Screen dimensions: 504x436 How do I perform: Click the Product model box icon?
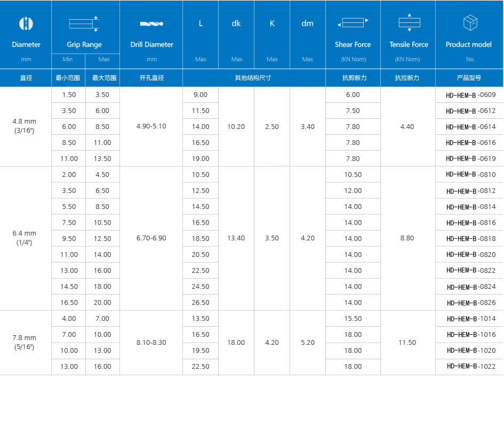[x=469, y=23]
